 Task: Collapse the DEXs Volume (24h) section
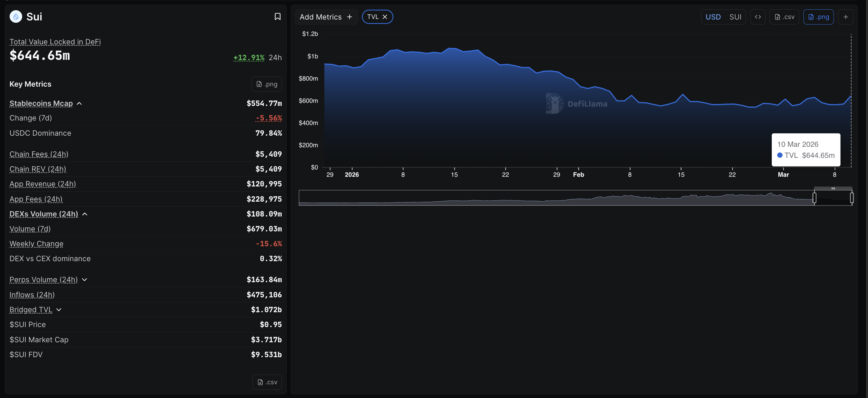click(x=85, y=214)
